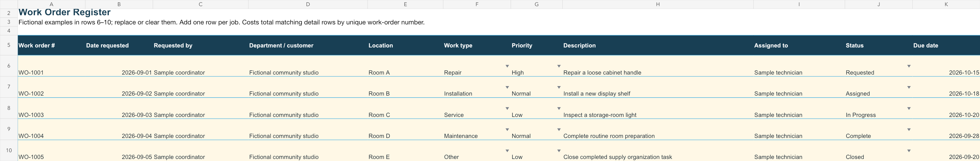The image size is (980, 161).
Task: Select row 6 header number
Action: 9,66
